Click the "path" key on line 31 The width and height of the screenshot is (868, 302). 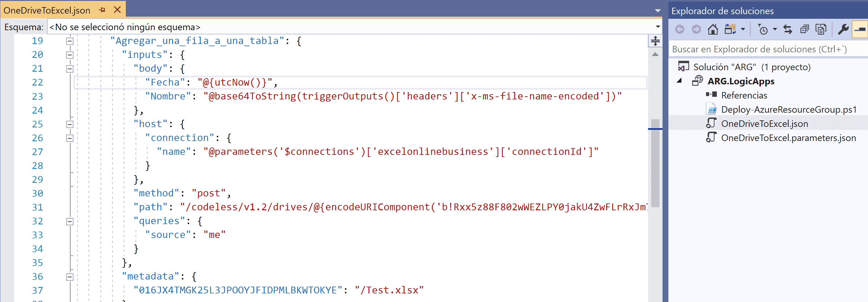151,207
